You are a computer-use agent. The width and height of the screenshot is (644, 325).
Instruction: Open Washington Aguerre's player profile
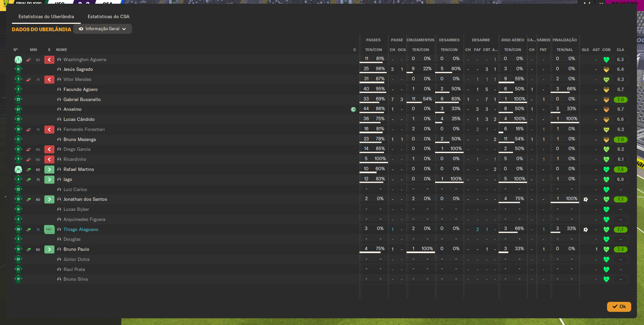85,60
